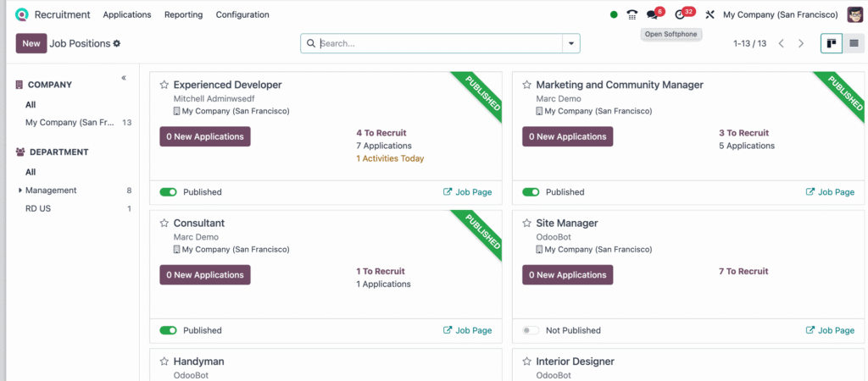Open the Reporting menu
This screenshot has height=381, width=868.
tap(183, 14)
